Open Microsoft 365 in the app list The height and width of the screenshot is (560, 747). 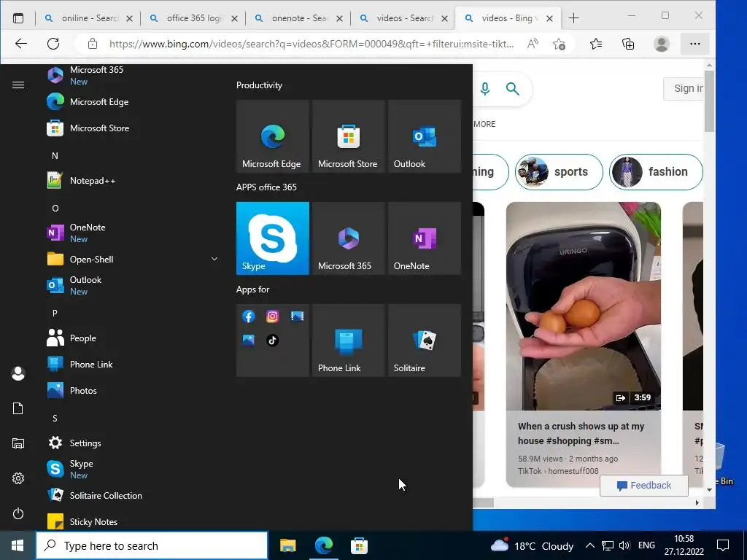coord(131,75)
